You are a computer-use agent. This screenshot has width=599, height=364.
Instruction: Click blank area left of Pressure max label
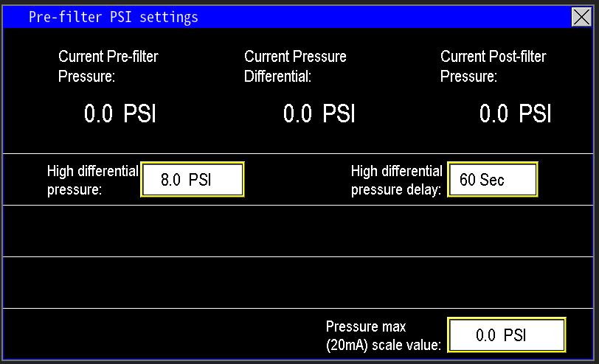(x=162, y=335)
